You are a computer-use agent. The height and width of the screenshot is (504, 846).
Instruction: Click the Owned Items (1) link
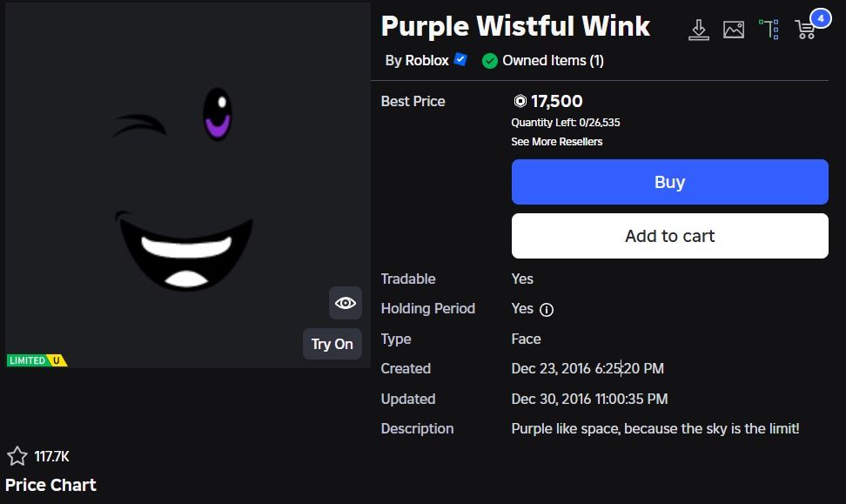[x=553, y=60]
